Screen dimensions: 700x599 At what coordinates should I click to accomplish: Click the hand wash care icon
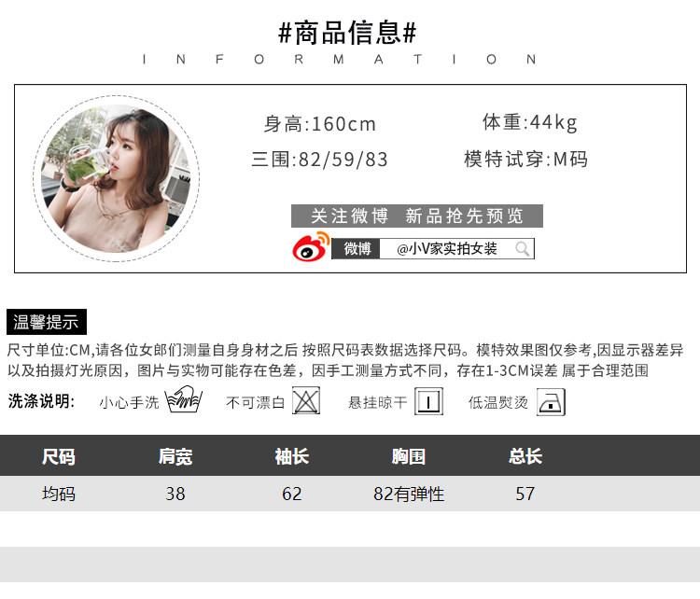(184, 399)
